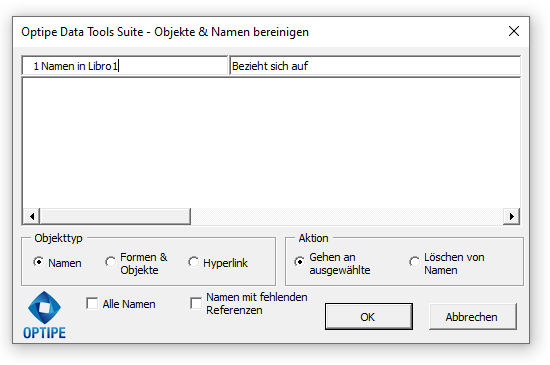Close the dialog with the X button
The height and width of the screenshot is (365, 550).
514,31
